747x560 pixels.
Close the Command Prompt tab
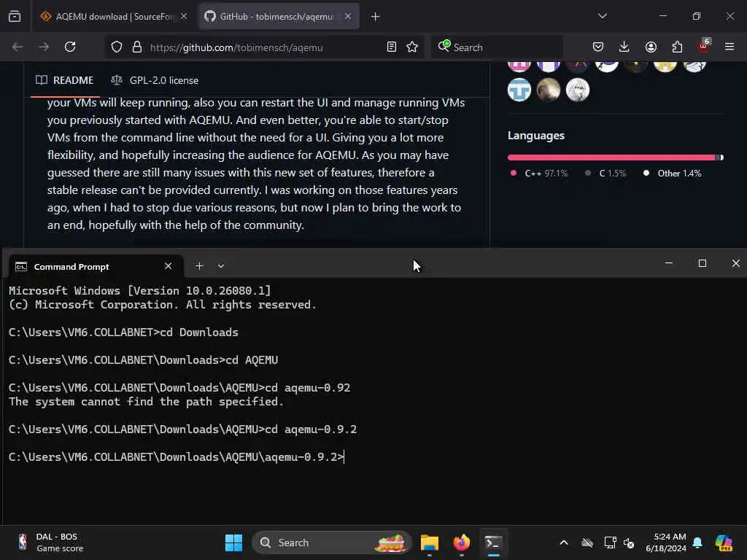[169, 266]
